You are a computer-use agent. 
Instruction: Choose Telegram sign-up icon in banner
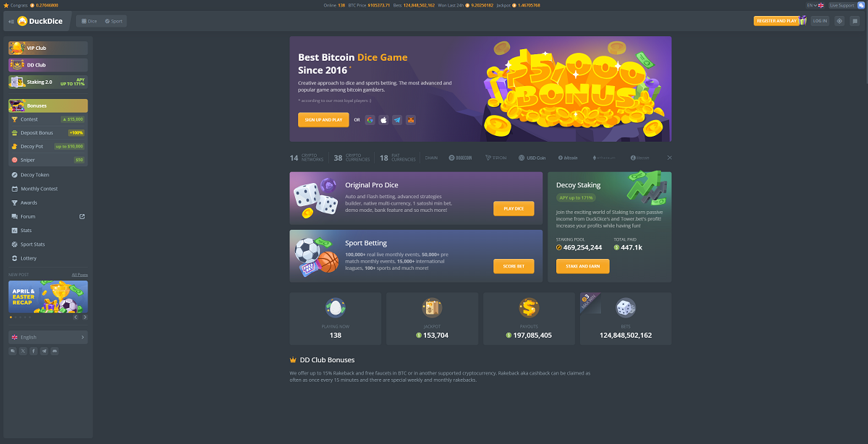[x=397, y=120]
